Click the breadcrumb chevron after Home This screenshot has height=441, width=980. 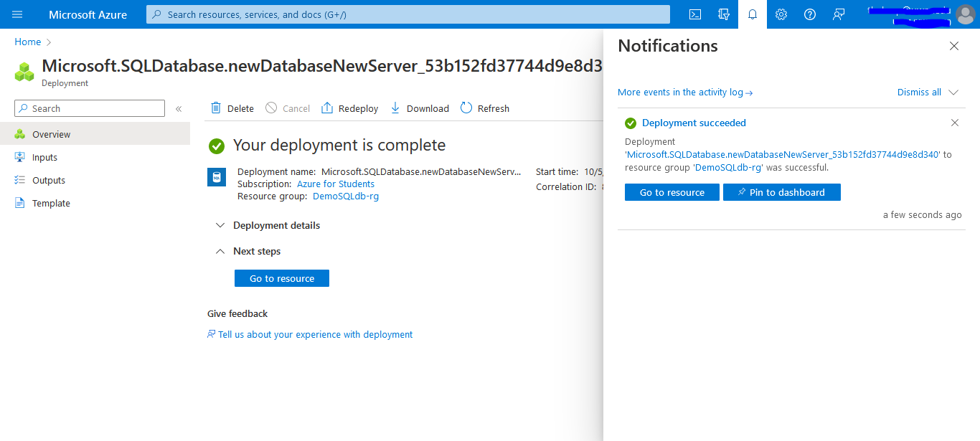click(49, 42)
